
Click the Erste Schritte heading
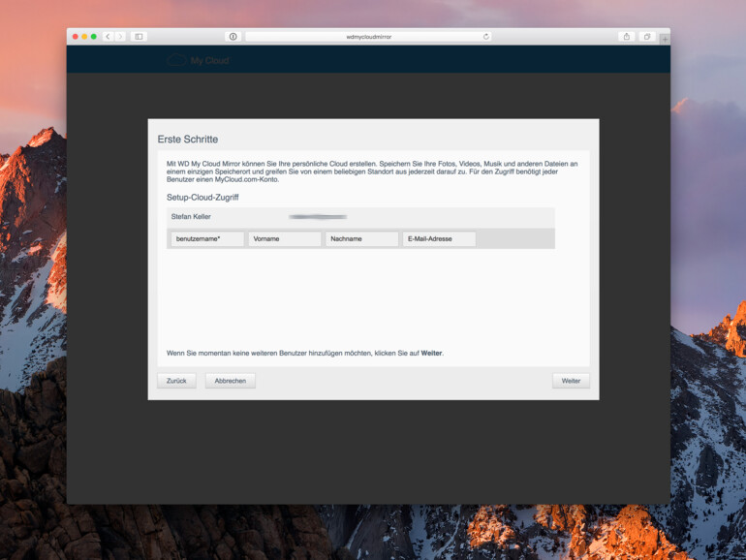(188, 140)
